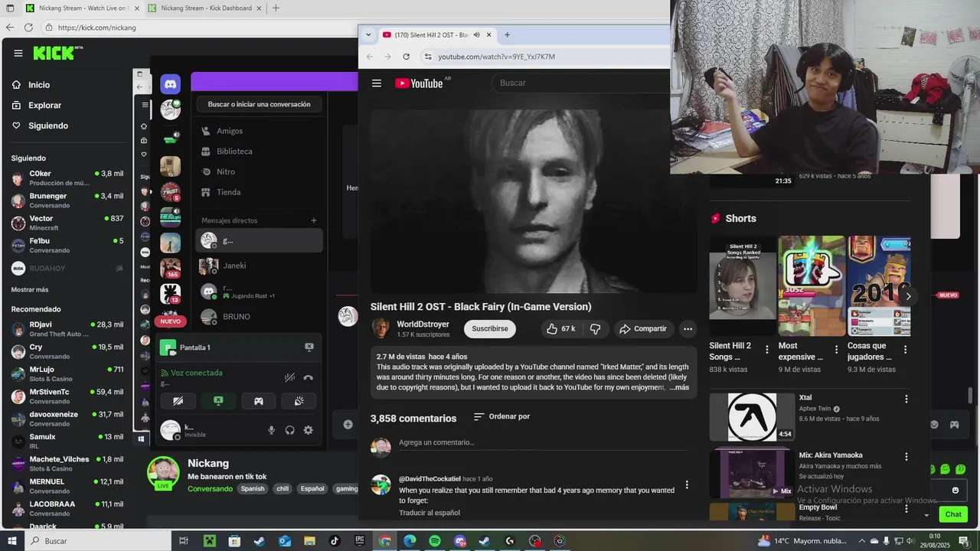Switch to Nickang Stream Kick Dashboard tab

click(x=205, y=8)
